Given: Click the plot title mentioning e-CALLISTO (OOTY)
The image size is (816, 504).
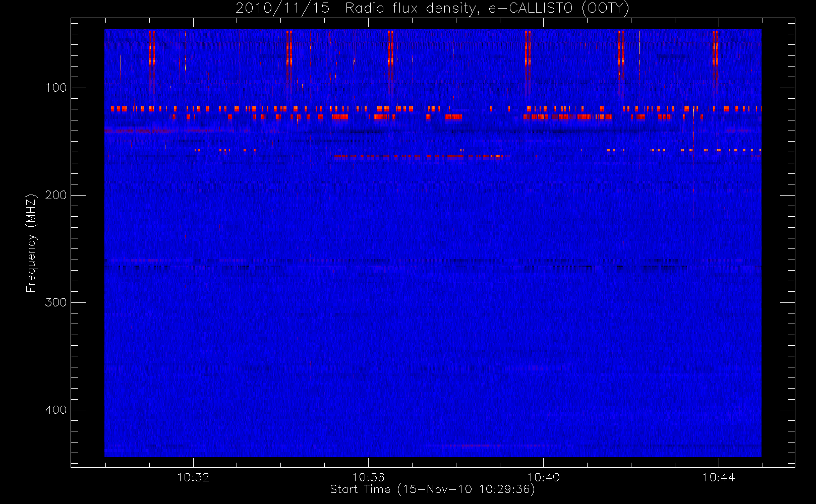Looking at the screenshot, I should click(433, 8).
